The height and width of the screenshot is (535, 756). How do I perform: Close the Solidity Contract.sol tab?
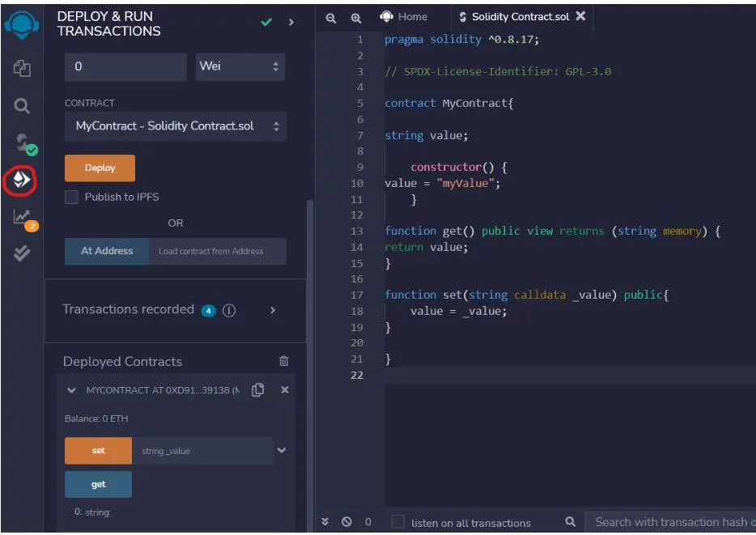(x=581, y=16)
